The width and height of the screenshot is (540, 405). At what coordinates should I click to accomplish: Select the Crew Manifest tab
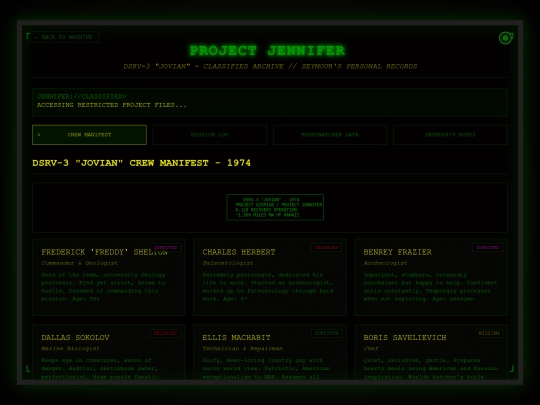(90, 135)
